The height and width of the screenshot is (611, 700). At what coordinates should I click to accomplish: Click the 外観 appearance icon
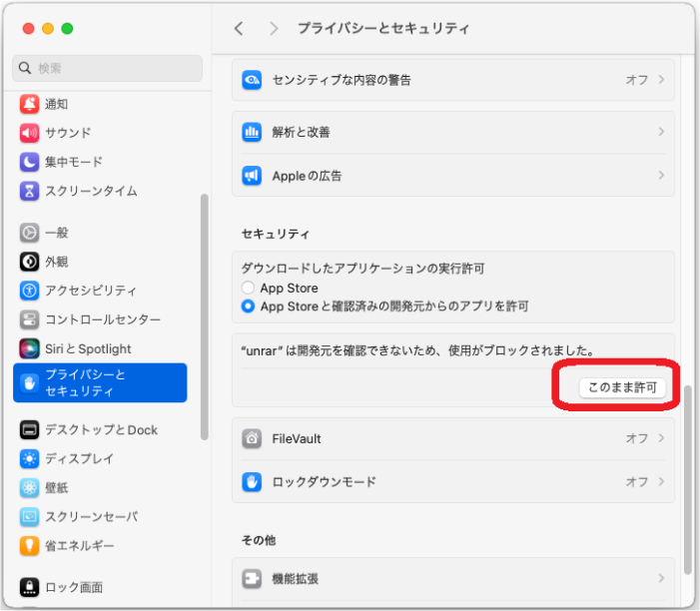(x=30, y=262)
